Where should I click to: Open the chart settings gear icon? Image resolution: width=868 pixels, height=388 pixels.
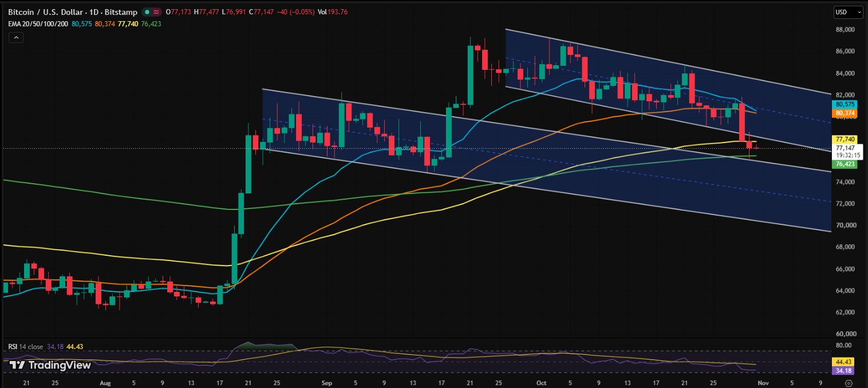click(849, 383)
